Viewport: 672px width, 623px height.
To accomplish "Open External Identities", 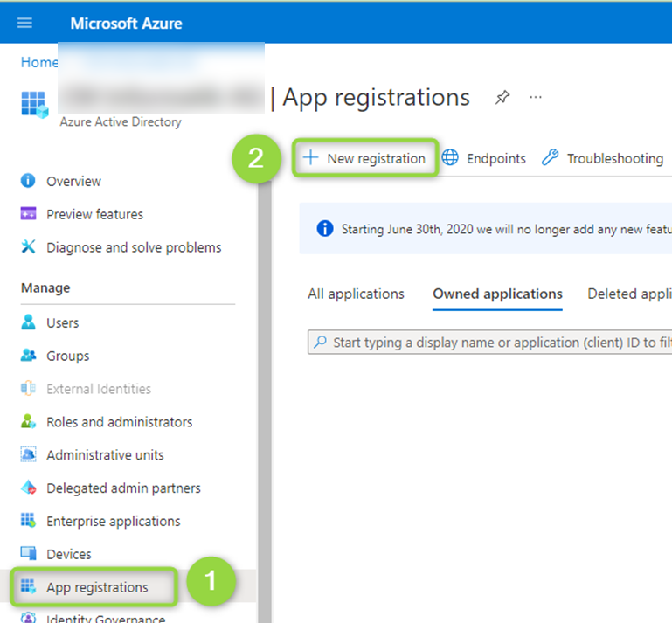I will [99, 389].
